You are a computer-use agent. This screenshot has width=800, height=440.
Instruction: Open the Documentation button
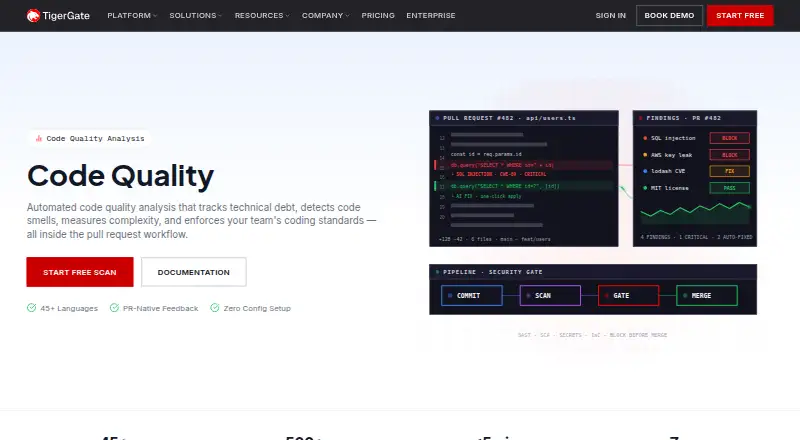coord(193,272)
